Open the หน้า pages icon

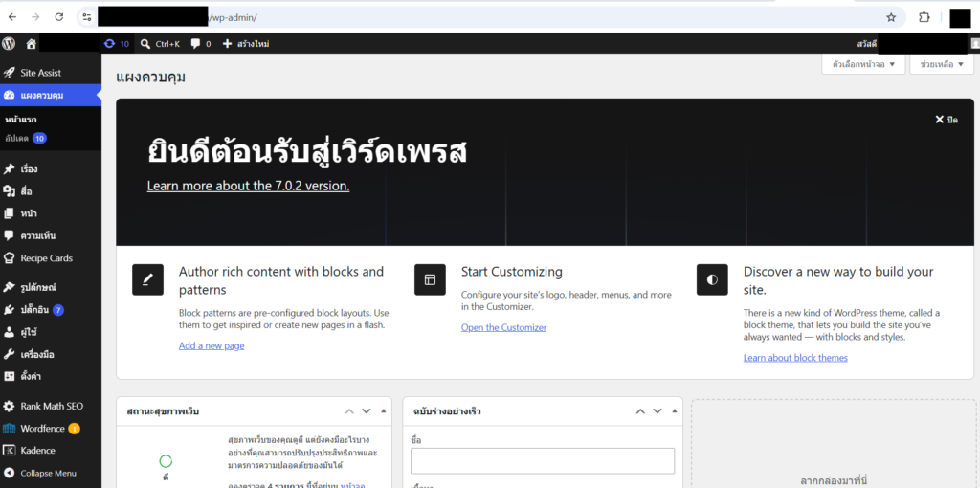coord(9,213)
